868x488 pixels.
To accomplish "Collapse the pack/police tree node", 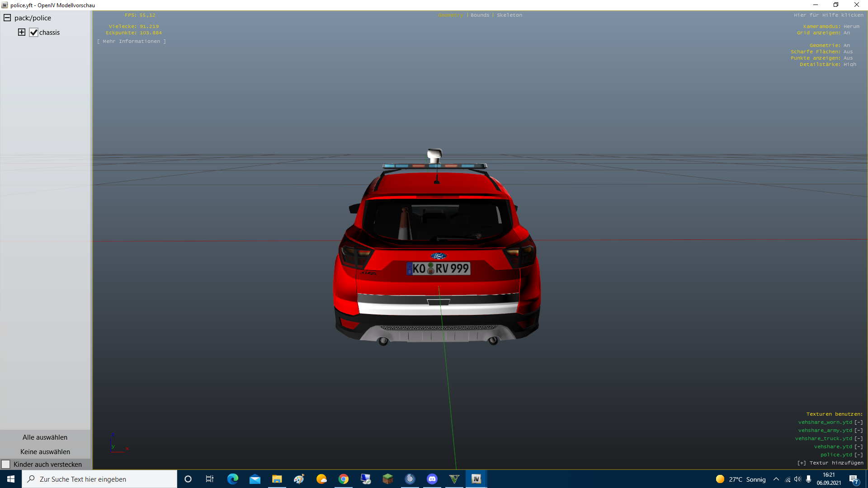I will click(7, 18).
